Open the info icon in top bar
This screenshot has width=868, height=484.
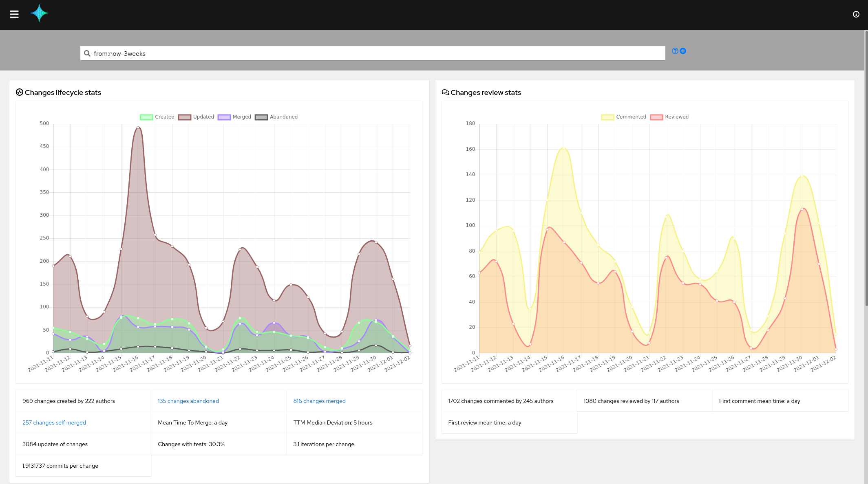[x=856, y=14]
